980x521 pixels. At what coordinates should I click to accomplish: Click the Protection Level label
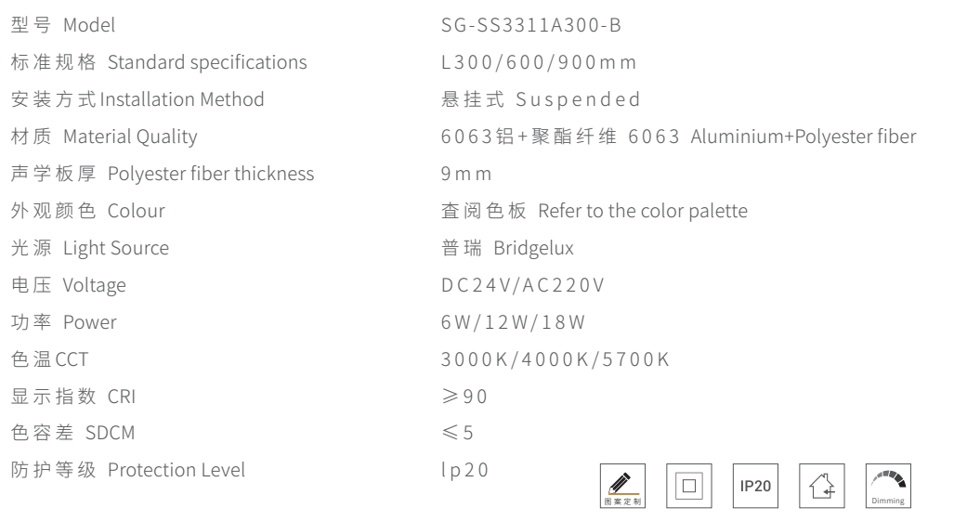(189, 470)
